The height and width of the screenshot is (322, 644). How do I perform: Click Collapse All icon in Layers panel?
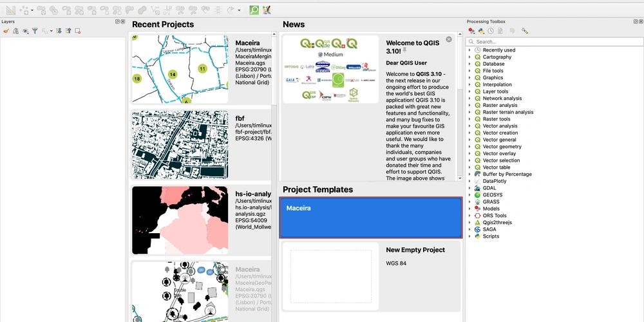click(x=68, y=31)
